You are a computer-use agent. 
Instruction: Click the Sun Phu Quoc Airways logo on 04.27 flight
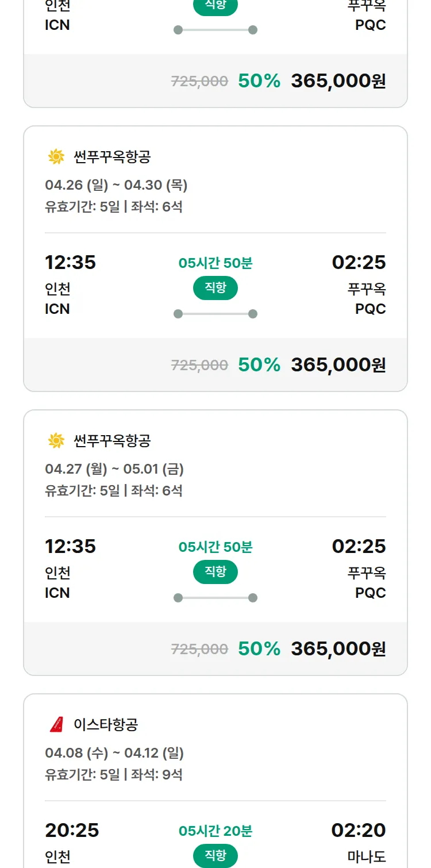(x=56, y=440)
